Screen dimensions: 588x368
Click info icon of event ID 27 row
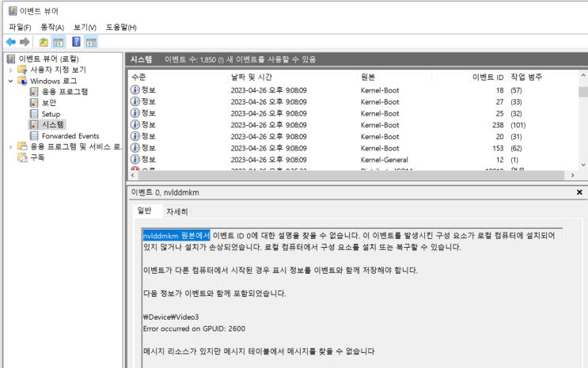tap(135, 101)
